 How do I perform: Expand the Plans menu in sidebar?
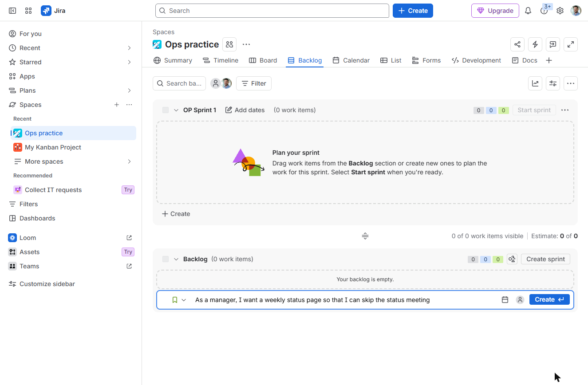point(129,90)
